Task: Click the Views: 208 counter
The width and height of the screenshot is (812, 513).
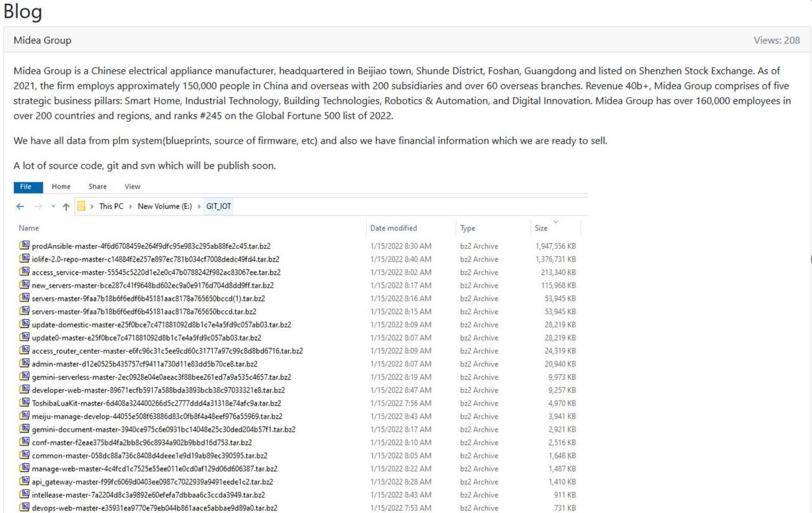Action: (776, 40)
